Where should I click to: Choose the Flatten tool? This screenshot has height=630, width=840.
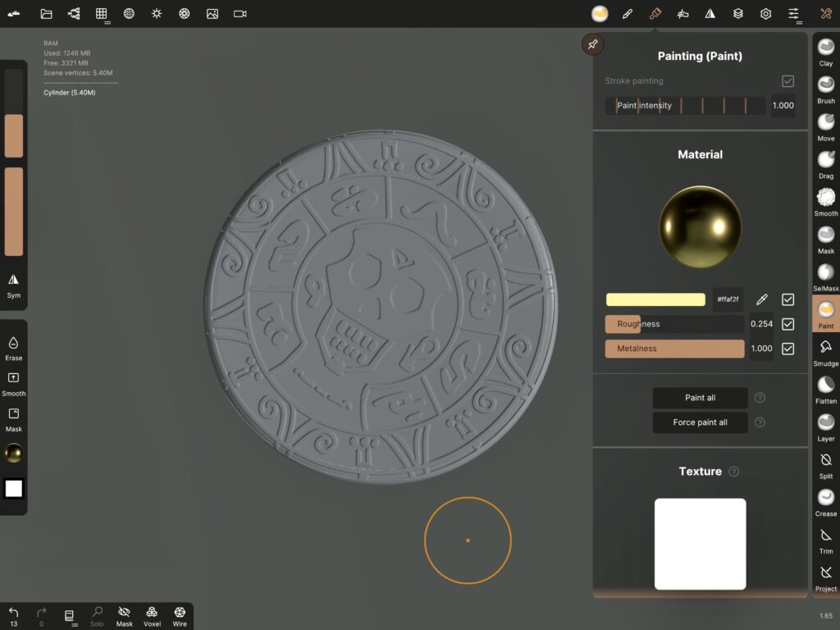click(x=826, y=389)
